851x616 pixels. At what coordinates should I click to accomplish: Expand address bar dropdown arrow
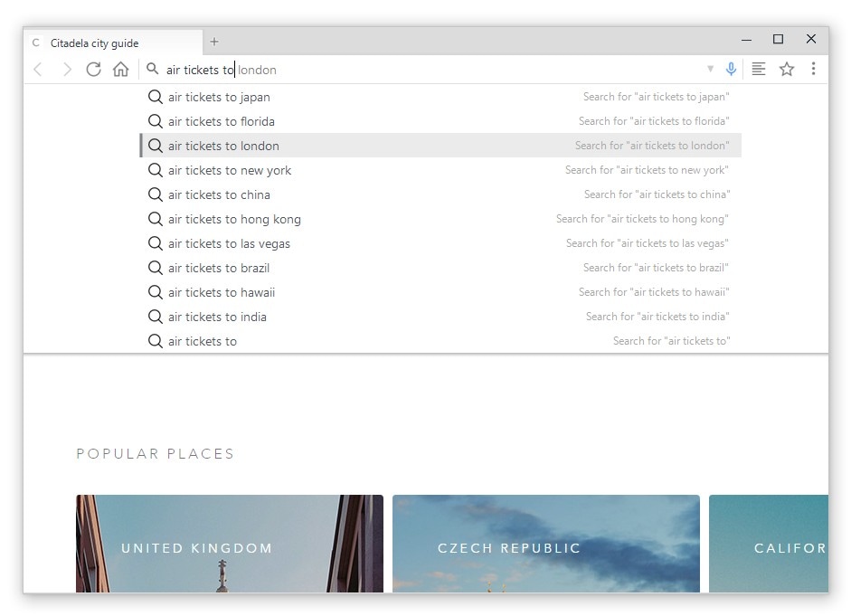(710, 69)
